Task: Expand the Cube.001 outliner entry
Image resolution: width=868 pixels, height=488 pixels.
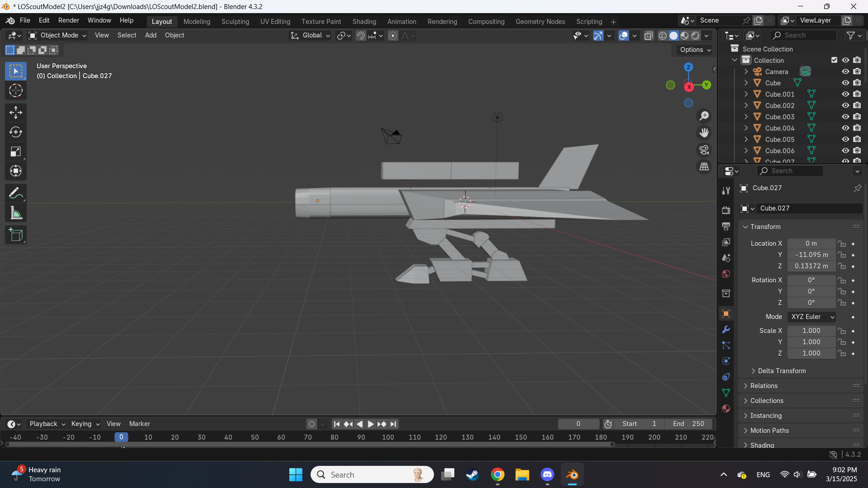Action: (x=745, y=94)
